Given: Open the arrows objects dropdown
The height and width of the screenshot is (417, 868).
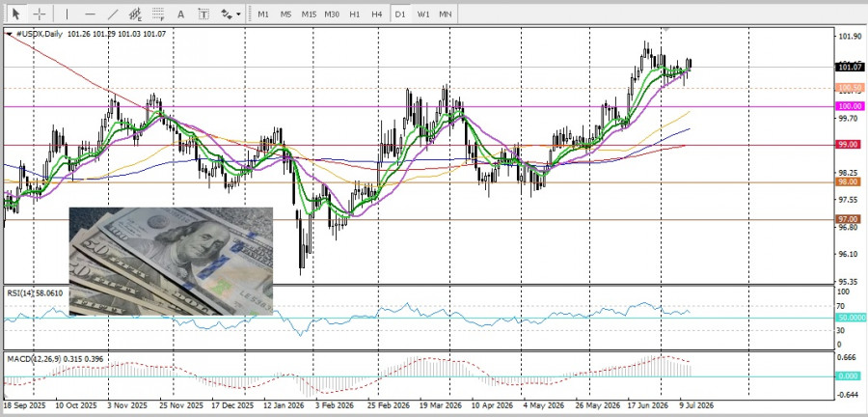Looking at the screenshot, I should click(231, 14).
